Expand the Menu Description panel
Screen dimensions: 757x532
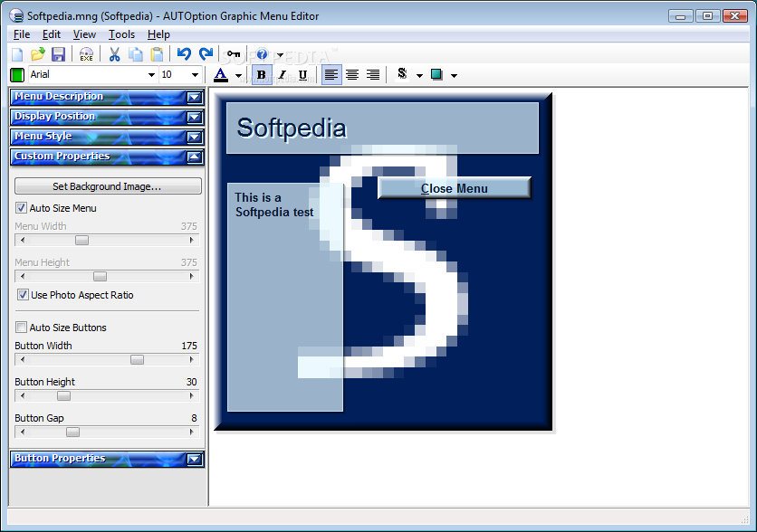pyautogui.click(x=195, y=98)
